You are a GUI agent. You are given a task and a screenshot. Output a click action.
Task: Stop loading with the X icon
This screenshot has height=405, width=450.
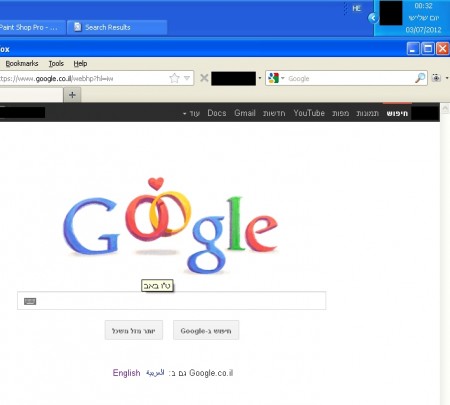coord(204,78)
